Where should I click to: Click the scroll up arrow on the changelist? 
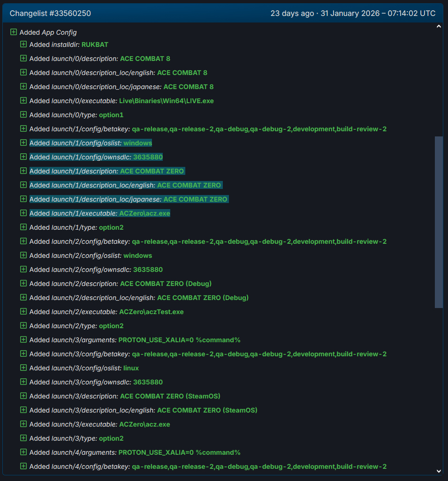[439, 26]
